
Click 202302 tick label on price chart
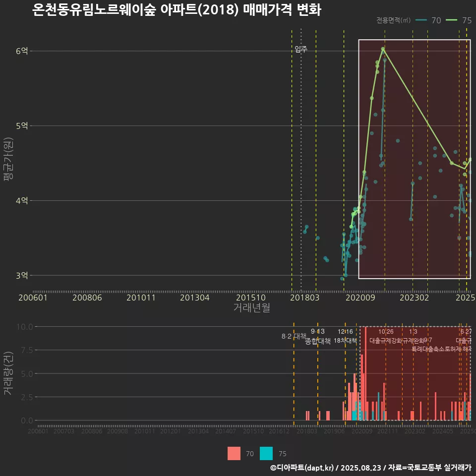click(415, 297)
